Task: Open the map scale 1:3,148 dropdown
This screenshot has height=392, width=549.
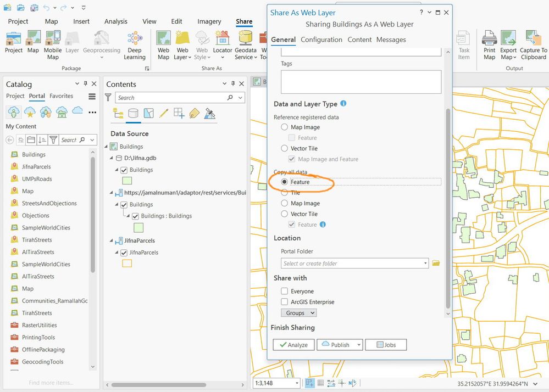Action: 297,383
